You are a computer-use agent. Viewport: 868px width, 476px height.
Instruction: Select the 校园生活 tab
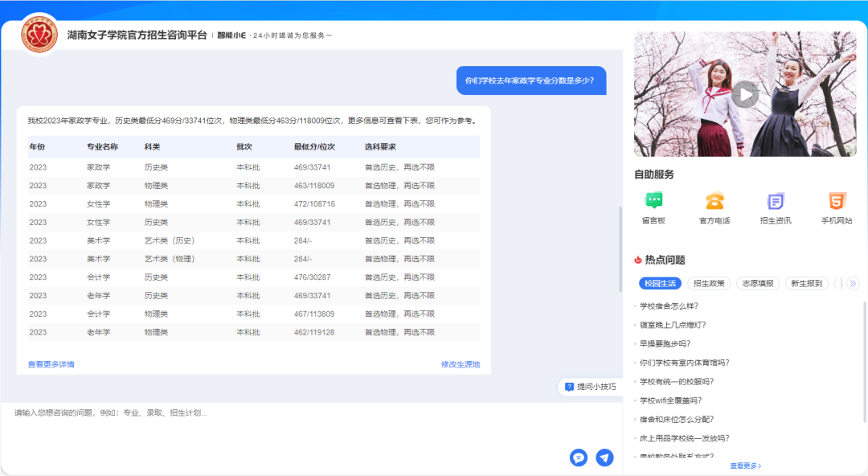pyautogui.click(x=660, y=283)
